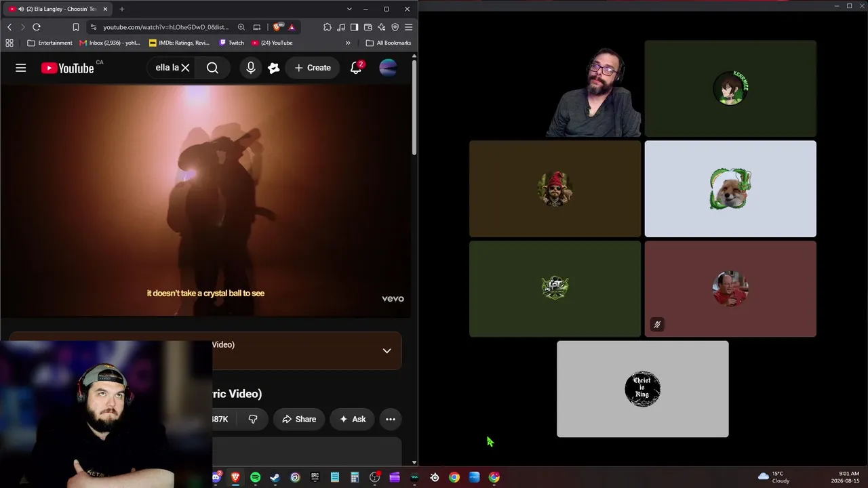Image resolution: width=868 pixels, height=488 pixels.
Task: Open the IMDb Ratings bookmark
Action: coord(179,43)
